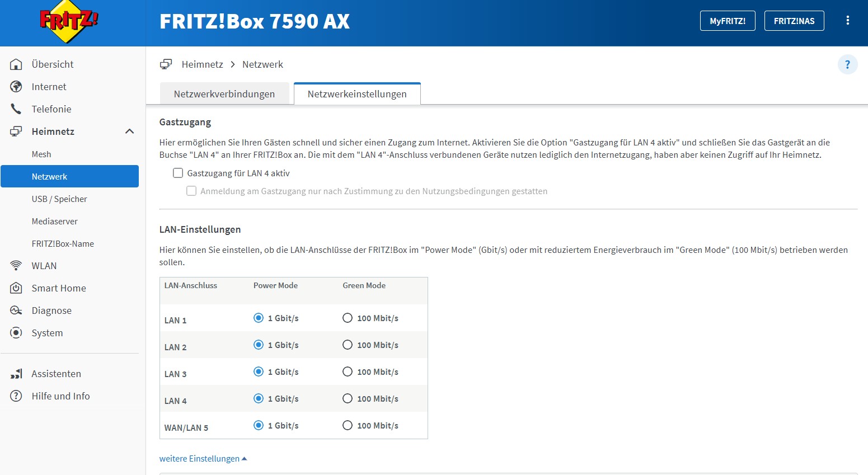Click the Assistenten wizard icon
The width and height of the screenshot is (868, 475).
[x=16, y=374]
